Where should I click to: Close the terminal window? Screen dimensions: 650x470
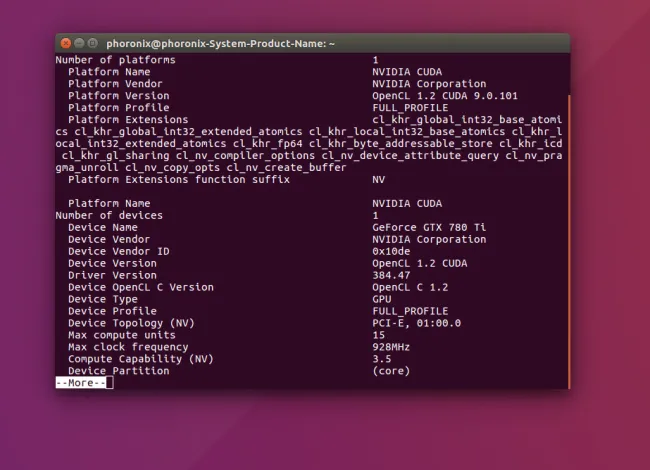pos(66,43)
